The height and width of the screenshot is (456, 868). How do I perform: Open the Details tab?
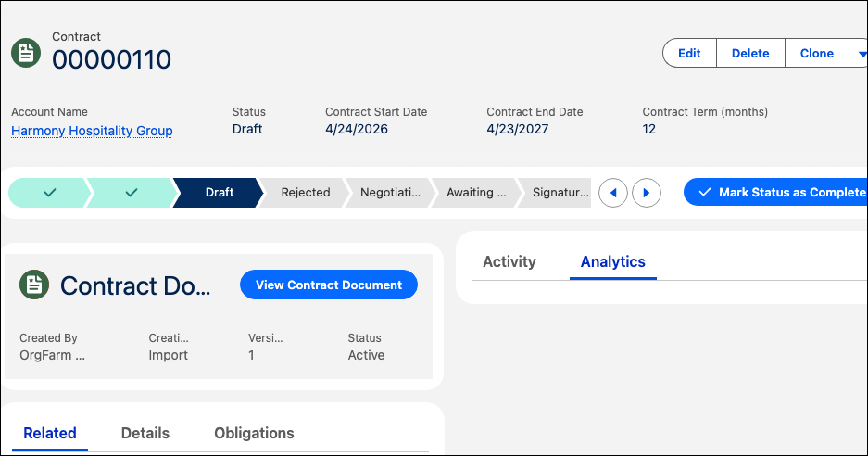point(145,433)
